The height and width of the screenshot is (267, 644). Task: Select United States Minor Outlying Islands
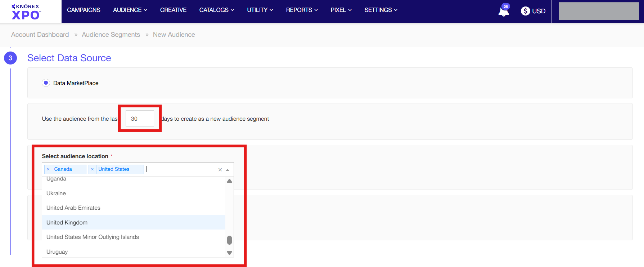pyautogui.click(x=134, y=237)
